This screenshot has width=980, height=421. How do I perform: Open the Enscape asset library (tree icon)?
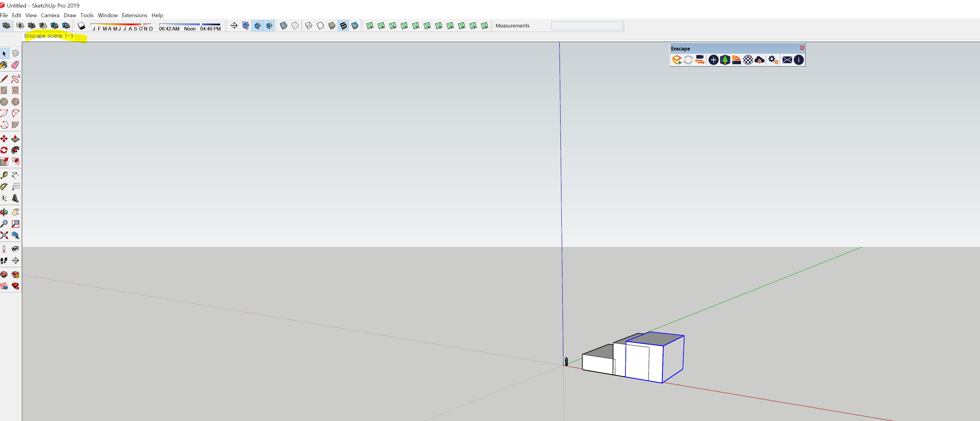[725, 60]
